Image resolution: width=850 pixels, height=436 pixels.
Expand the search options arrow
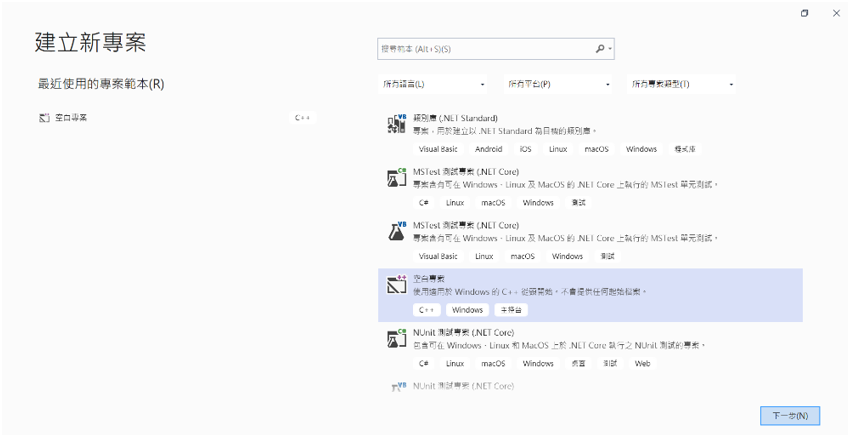tap(610, 49)
